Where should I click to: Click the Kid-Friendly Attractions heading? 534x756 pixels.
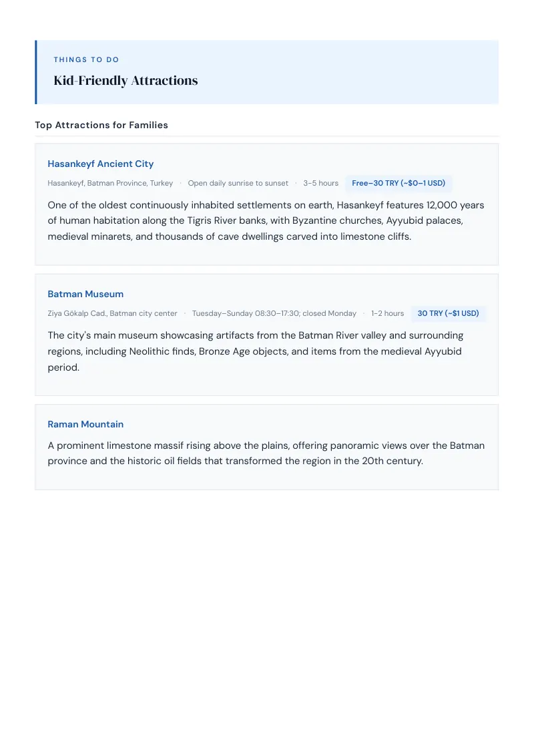[125, 81]
